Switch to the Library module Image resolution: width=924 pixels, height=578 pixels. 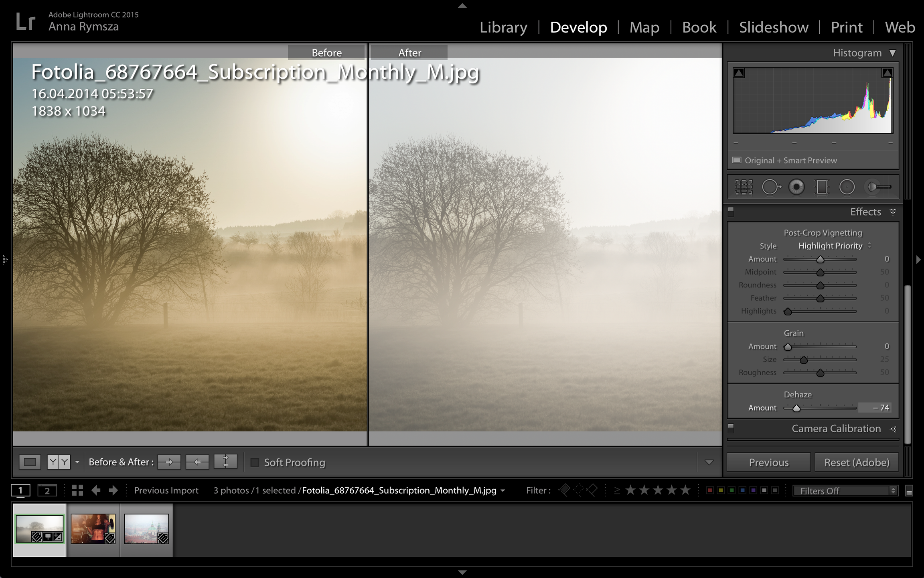[x=503, y=27]
